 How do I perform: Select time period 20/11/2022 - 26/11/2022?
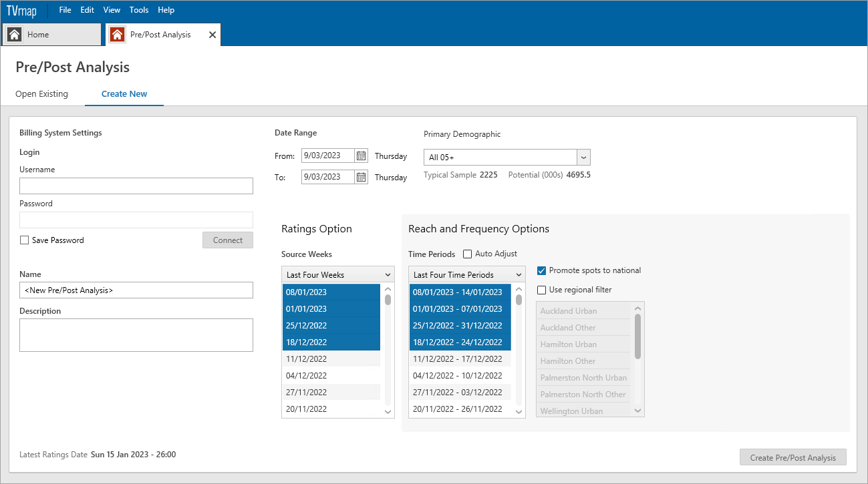coord(460,409)
